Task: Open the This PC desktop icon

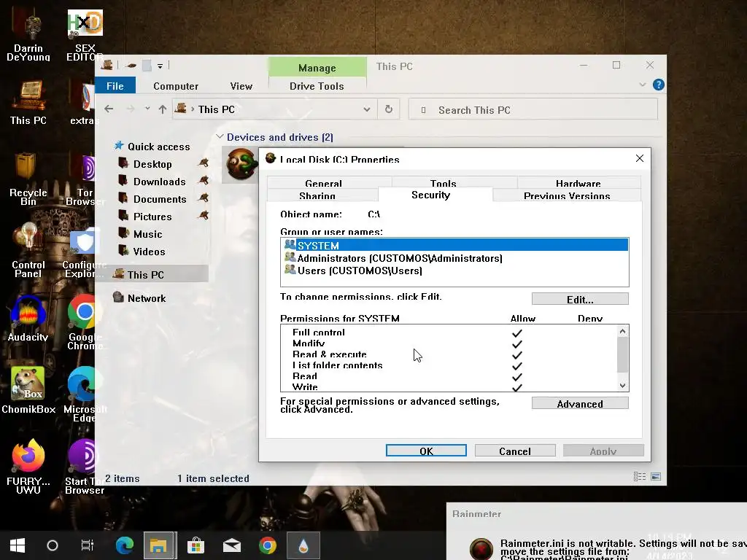Action: pyautogui.click(x=28, y=102)
